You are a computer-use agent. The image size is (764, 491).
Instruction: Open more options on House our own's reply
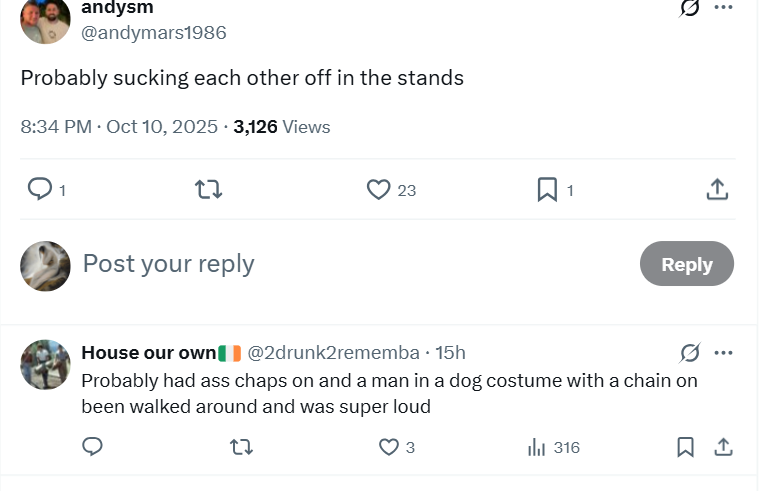tap(724, 353)
